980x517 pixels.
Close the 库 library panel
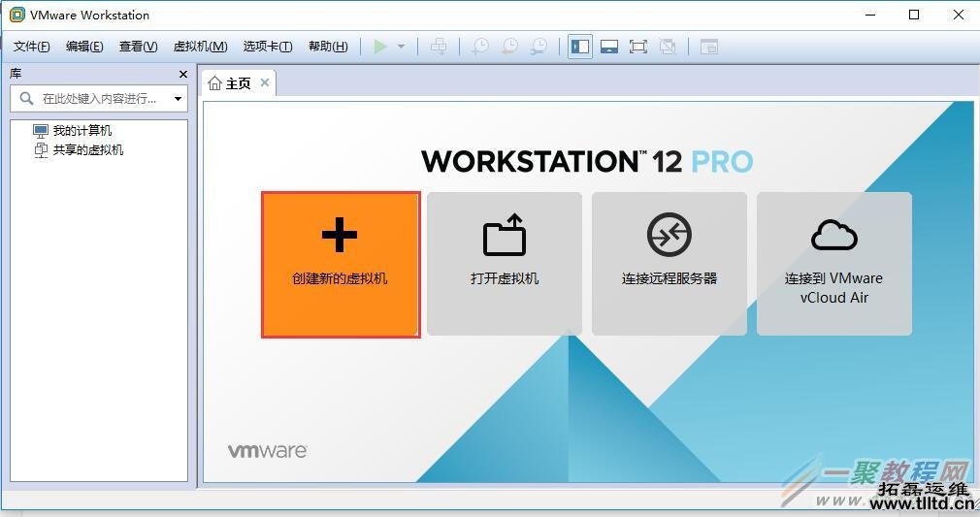point(183,75)
